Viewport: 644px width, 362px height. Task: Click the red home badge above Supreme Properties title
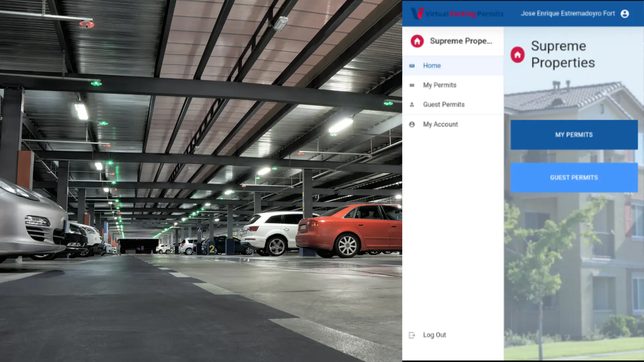point(517,55)
